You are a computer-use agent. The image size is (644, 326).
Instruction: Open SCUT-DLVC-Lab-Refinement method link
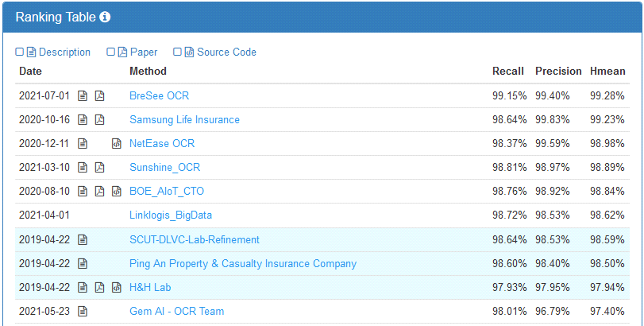[x=195, y=239]
